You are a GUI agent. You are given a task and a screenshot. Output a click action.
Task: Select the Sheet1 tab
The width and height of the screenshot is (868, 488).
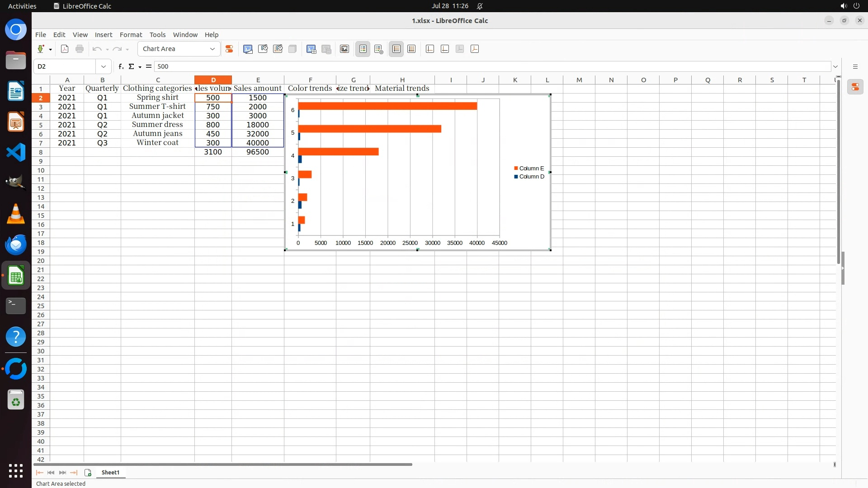(x=110, y=473)
